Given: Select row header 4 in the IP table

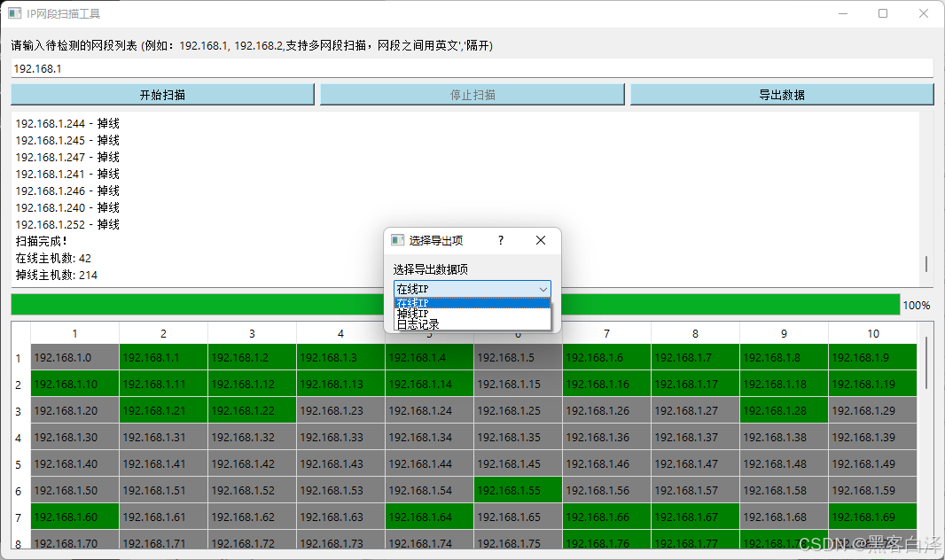Looking at the screenshot, I should click(20, 438).
